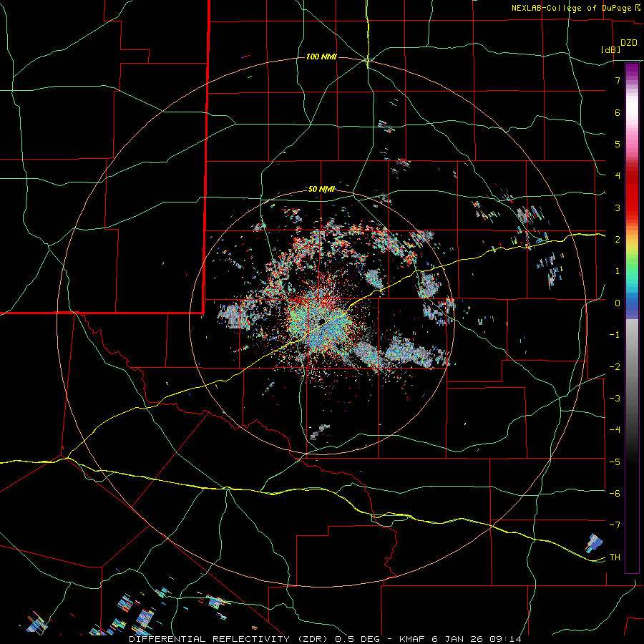Click the [dB] units label
This screenshot has width=644, height=644.
pos(611,49)
